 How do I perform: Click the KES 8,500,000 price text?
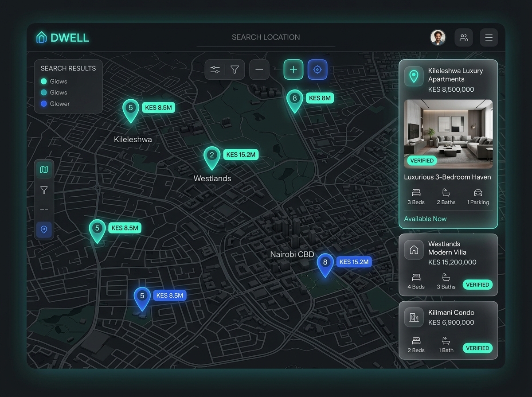pos(451,90)
